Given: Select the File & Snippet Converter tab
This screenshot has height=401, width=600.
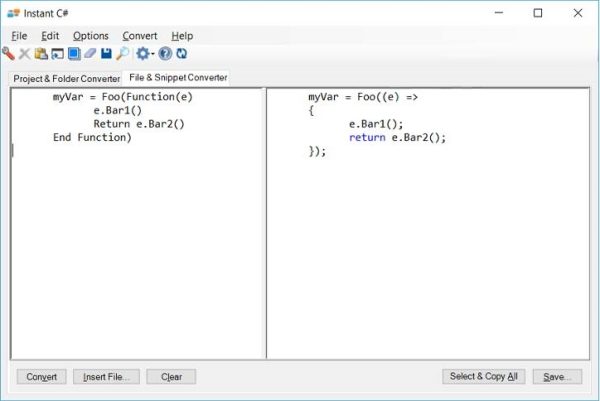Looking at the screenshot, I should 178,78.
